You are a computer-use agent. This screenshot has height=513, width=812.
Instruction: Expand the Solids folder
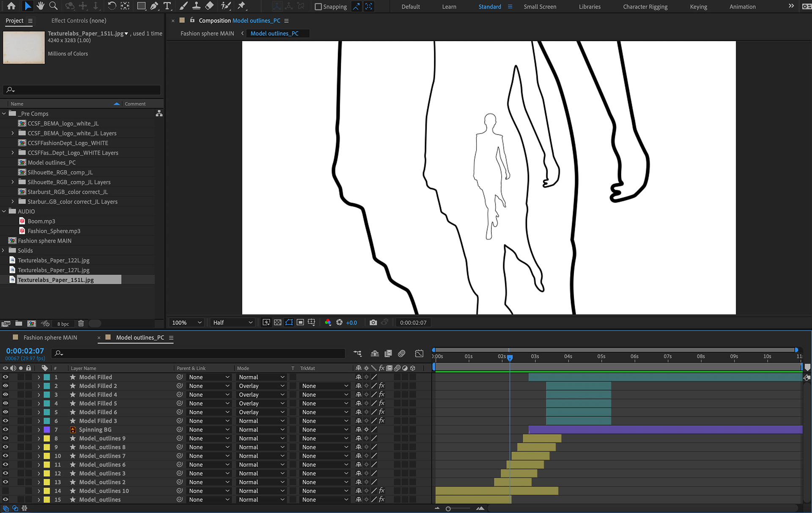[x=3, y=251]
